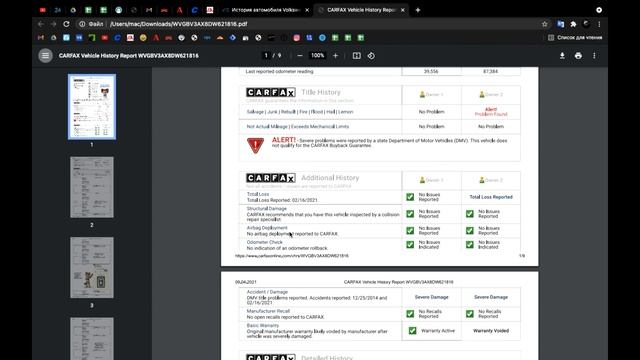This screenshot has height=360, width=640.
Task: Click the Title History heading
Action: pyautogui.click(x=321, y=92)
